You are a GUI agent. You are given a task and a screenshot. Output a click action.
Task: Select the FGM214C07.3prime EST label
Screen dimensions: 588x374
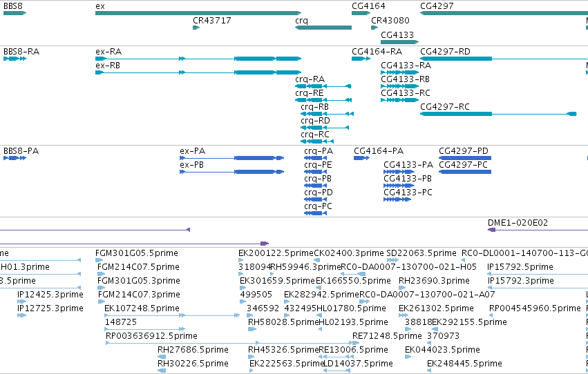tap(139, 295)
